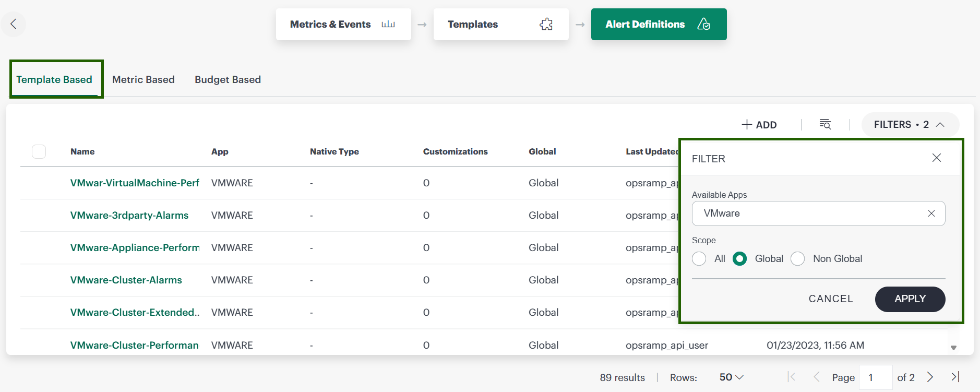Click the Available Apps field
The width and height of the screenshot is (980, 392).
click(818, 213)
